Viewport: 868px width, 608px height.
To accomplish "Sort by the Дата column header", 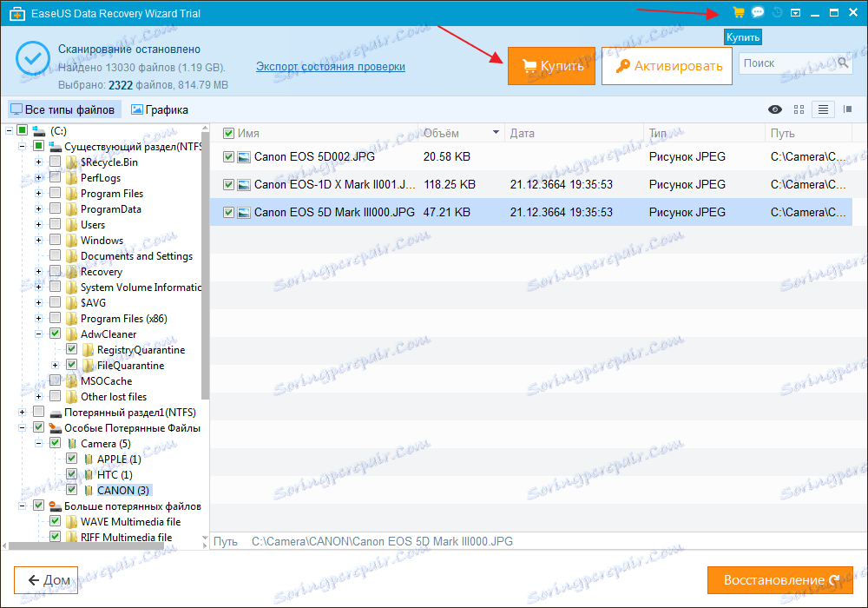I will coord(522,134).
